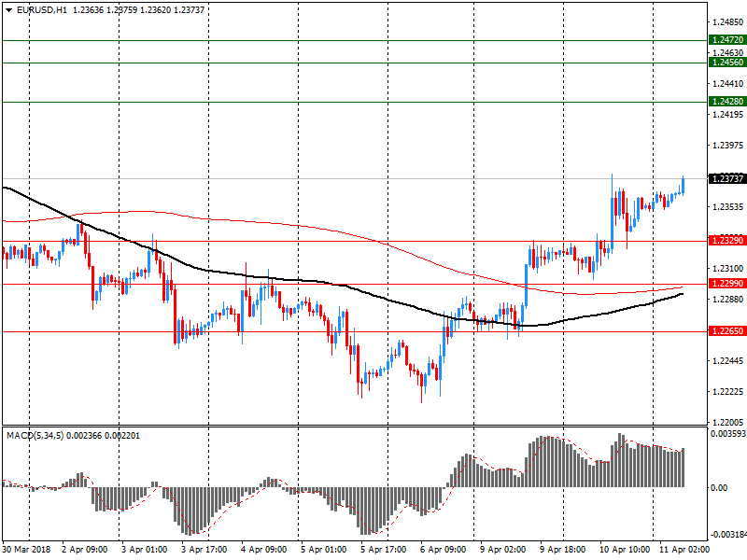
Task: Click the 30 Mar 2018 time label
Action: [27, 550]
